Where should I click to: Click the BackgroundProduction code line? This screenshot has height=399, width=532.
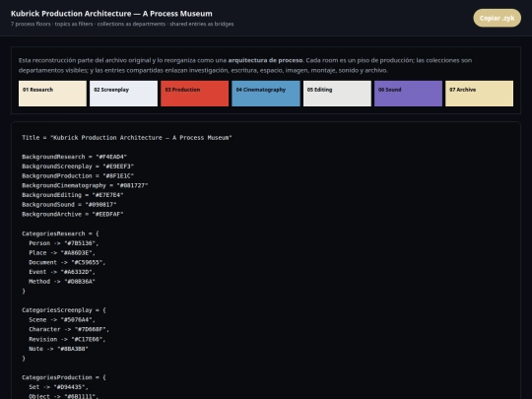pos(78,175)
